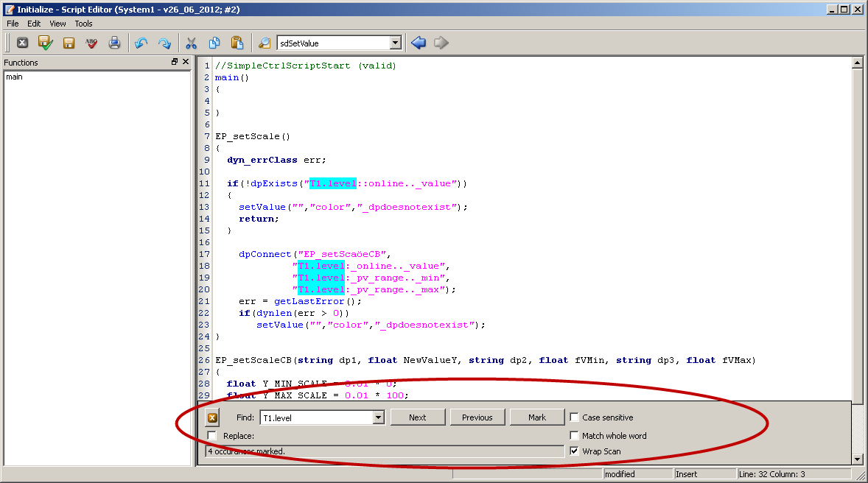This screenshot has width=868, height=483.
Task: Check the Match whole word option
Action: click(x=575, y=436)
